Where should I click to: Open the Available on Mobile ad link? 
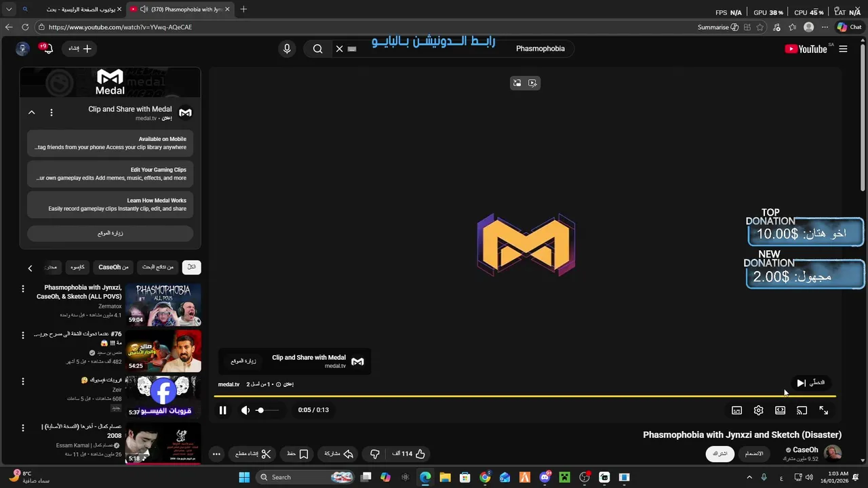[111, 143]
